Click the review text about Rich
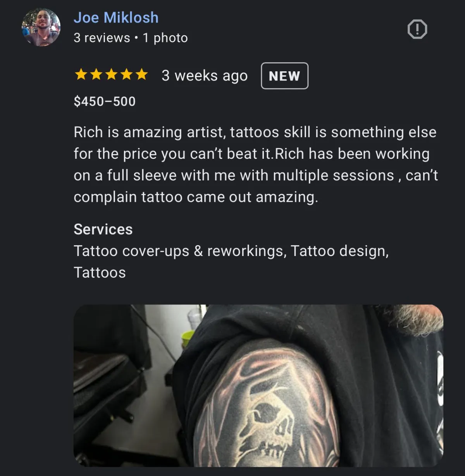The width and height of the screenshot is (465, 476). tap(256, 165)
